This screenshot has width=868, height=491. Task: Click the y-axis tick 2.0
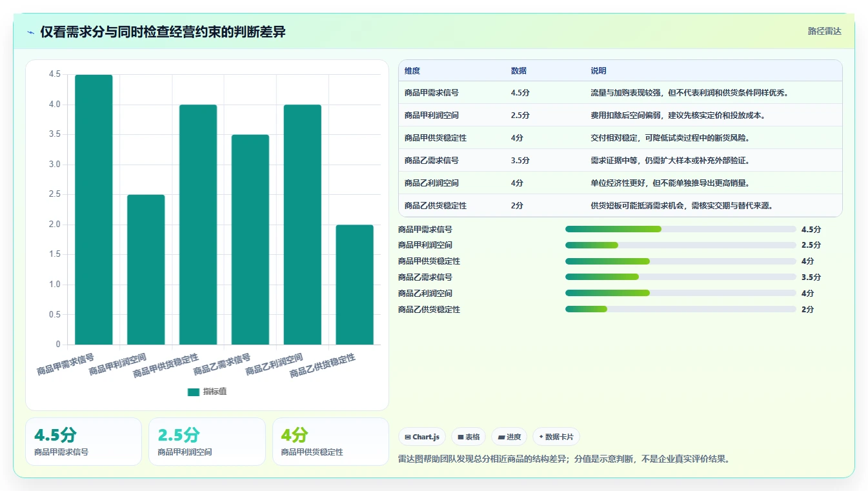55,225
